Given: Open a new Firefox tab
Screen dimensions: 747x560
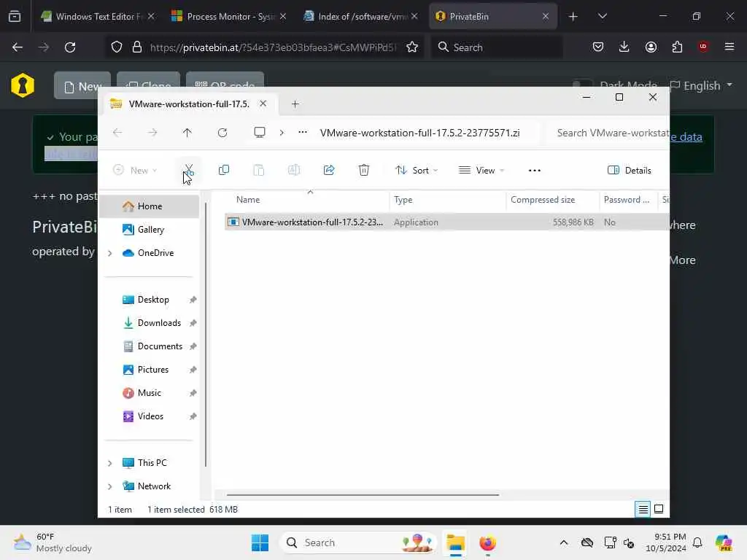Looking at the screenshot, I should click(x=573, y=16).
